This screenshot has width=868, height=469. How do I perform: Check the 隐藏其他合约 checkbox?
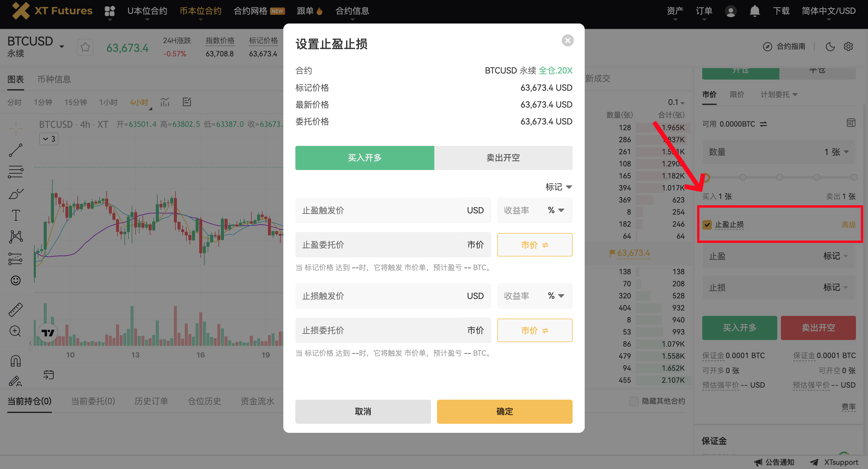point(634,401)
